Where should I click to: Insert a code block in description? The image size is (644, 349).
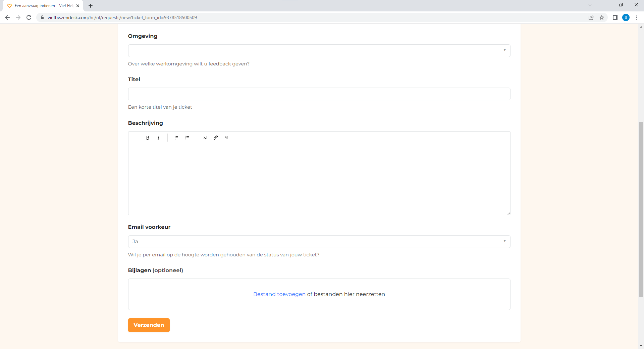[205, 138]
